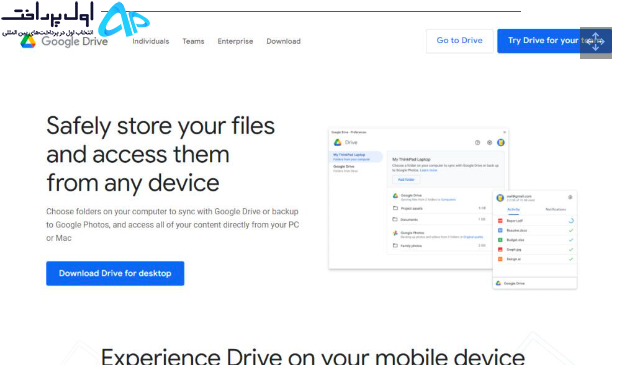Click the Family photos folder icon
623x377 pixels.
(395, 246)
